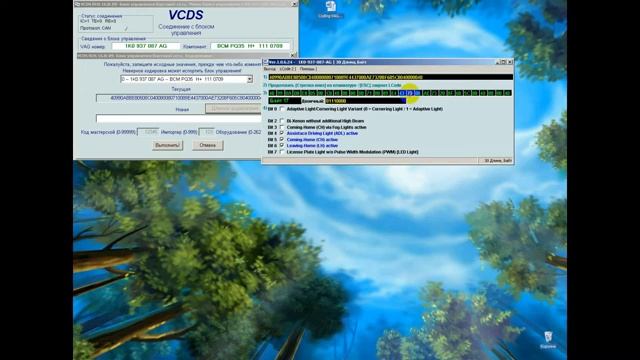Click the Байт 17 label box
Image resolution: width=640 pixels, height=360 pixels.
coord(284,101)
